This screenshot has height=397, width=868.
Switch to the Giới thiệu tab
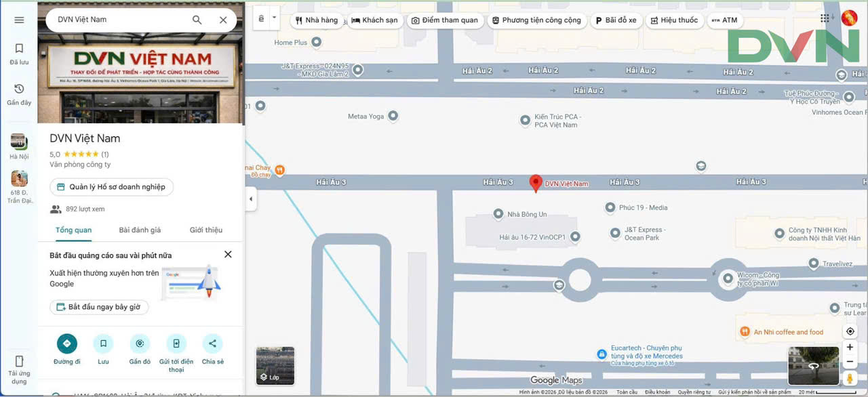pyautogui.click(x=206, y=230)
